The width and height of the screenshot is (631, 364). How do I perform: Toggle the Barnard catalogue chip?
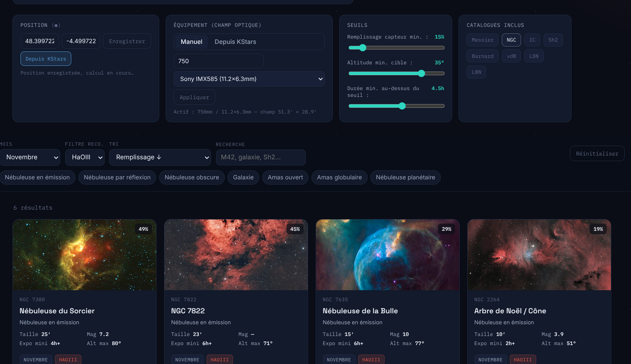483,56
